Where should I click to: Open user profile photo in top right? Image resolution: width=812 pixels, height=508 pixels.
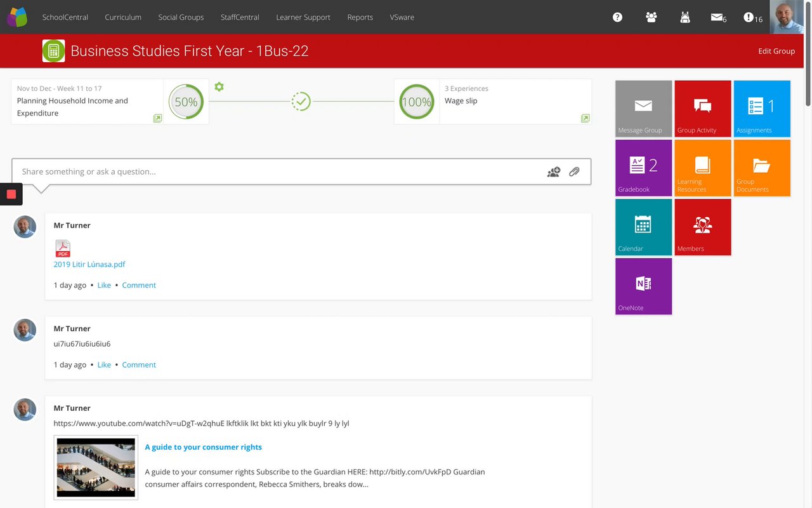(787, 17)
